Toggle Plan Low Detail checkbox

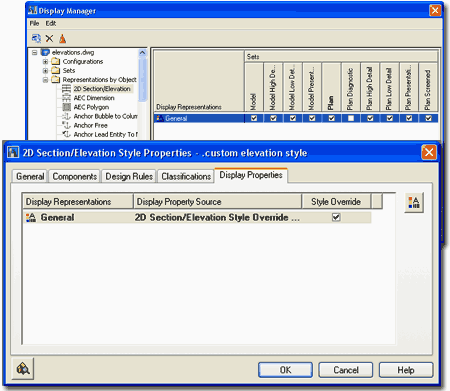point(389,118)
